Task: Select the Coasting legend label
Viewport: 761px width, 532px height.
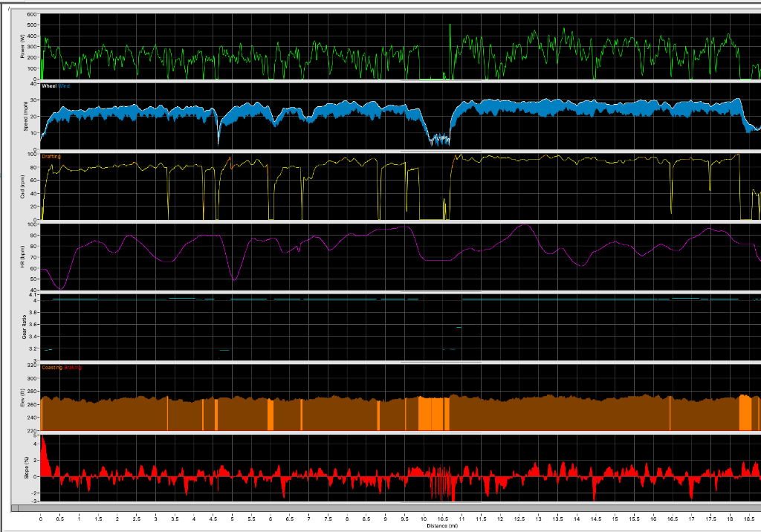Action: (52, 367)
